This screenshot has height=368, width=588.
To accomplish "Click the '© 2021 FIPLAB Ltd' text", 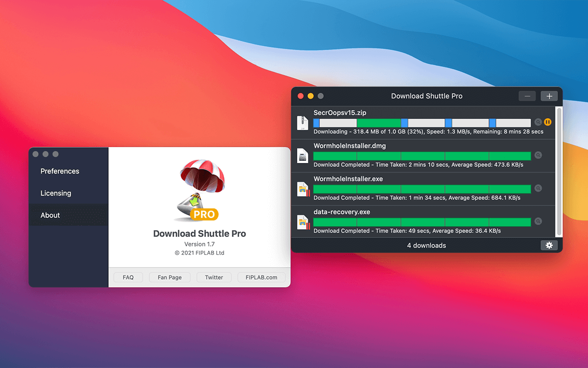I will tap(199, 253).
